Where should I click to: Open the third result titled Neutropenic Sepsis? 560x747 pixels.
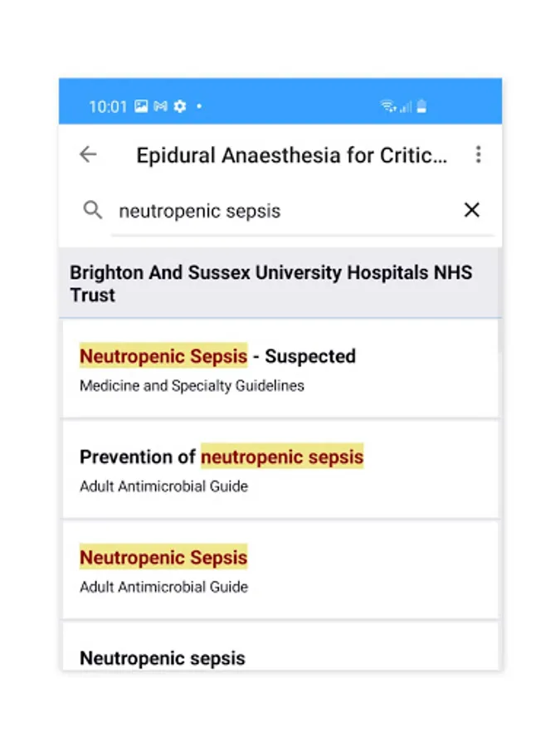[280, 570]
